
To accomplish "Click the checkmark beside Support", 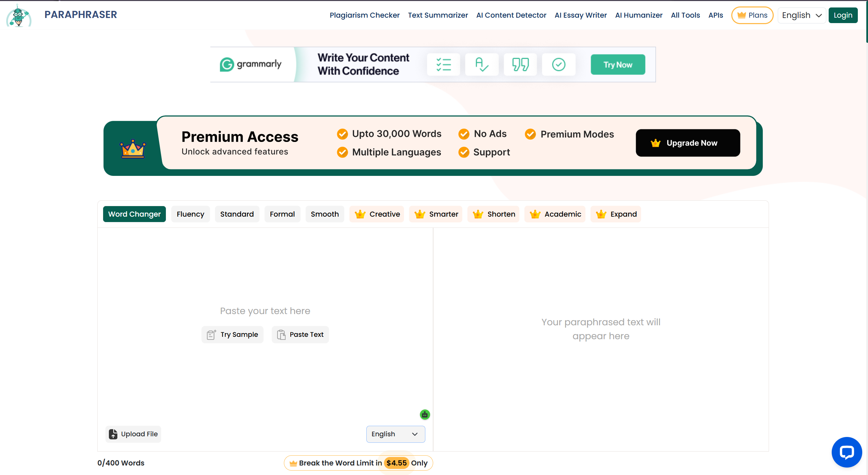I will [x=464, y=152].
